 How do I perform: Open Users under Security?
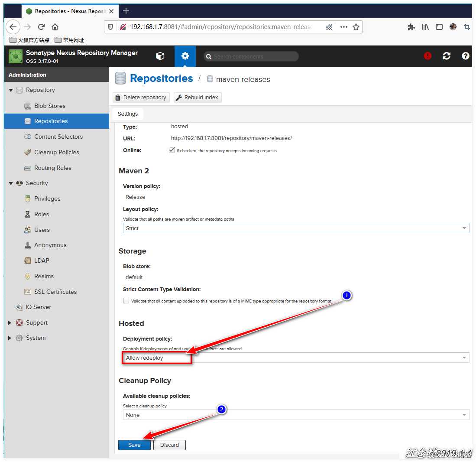(42, 230)
